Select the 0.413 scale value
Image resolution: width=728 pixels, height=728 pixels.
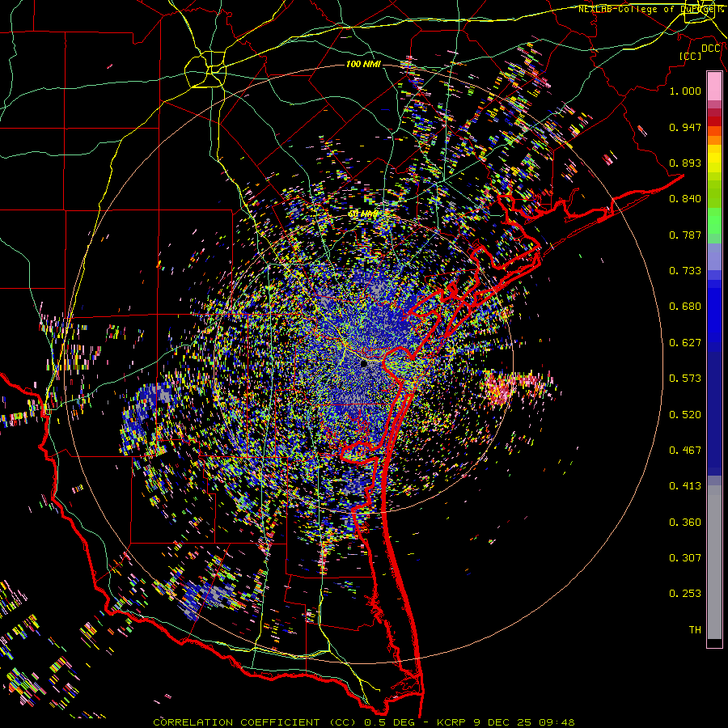click(x=685, y=486)
